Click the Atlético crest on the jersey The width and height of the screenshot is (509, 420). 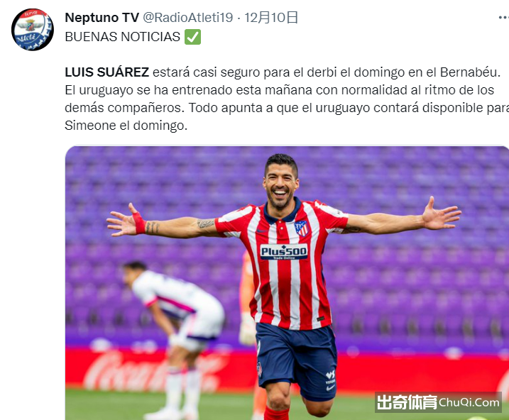(x=301, y=228)
